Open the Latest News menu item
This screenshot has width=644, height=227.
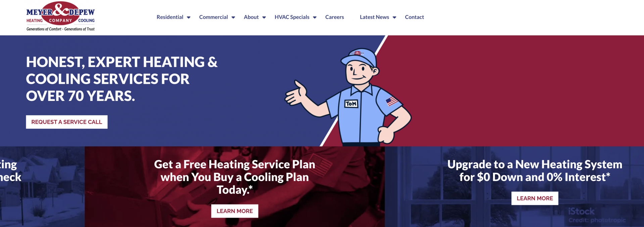[375, 17]
